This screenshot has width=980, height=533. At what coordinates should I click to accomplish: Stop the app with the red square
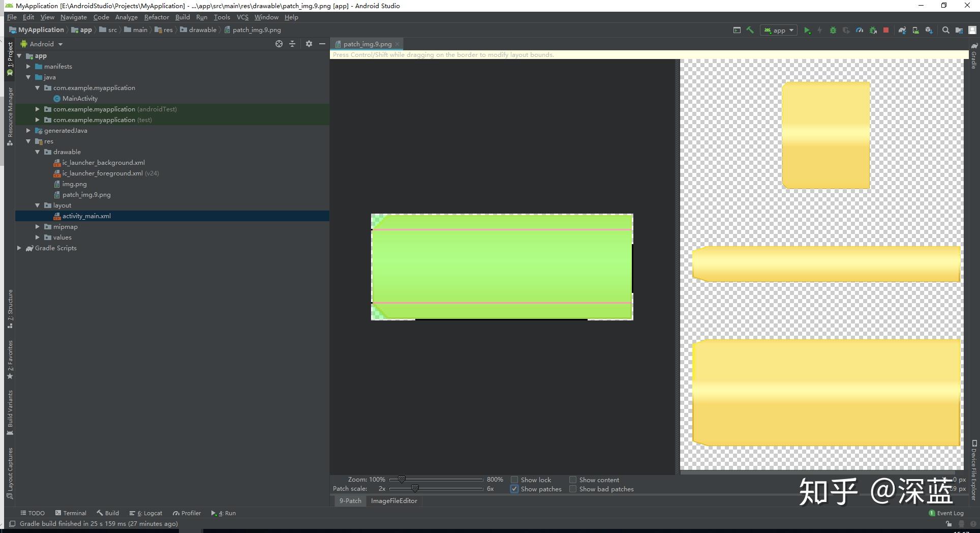886,31
